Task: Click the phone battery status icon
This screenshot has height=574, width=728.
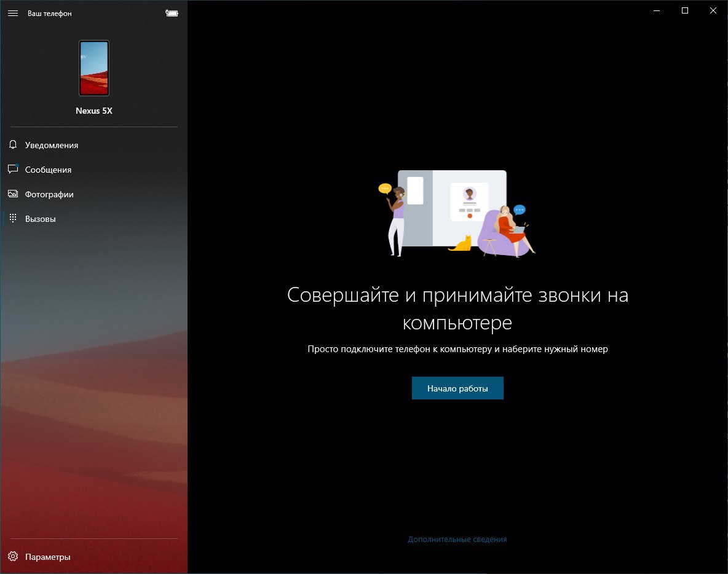Action: coord(172,14)
